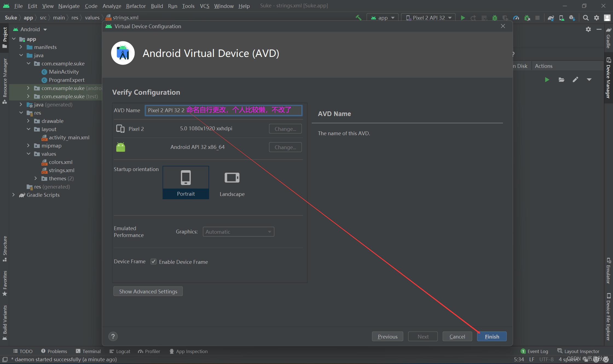The image size is (613, 364).
Task: Collapse the values folder
Action: (28, 154)
